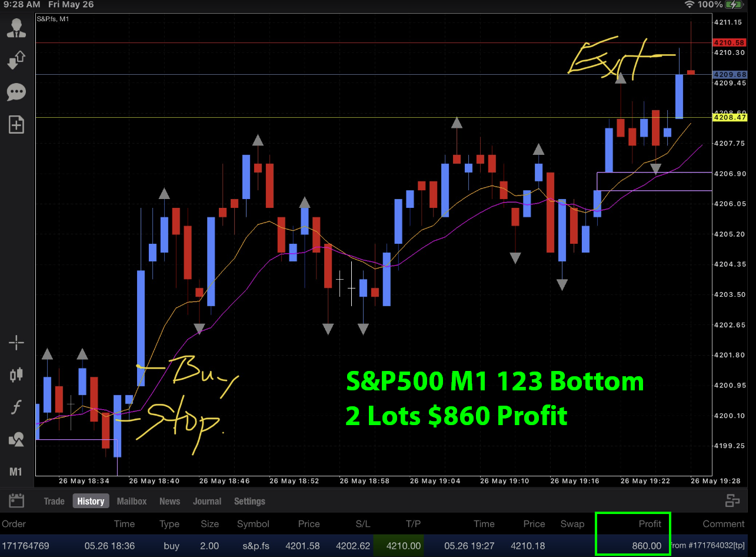Change the M1 timeframe selector

16,472
